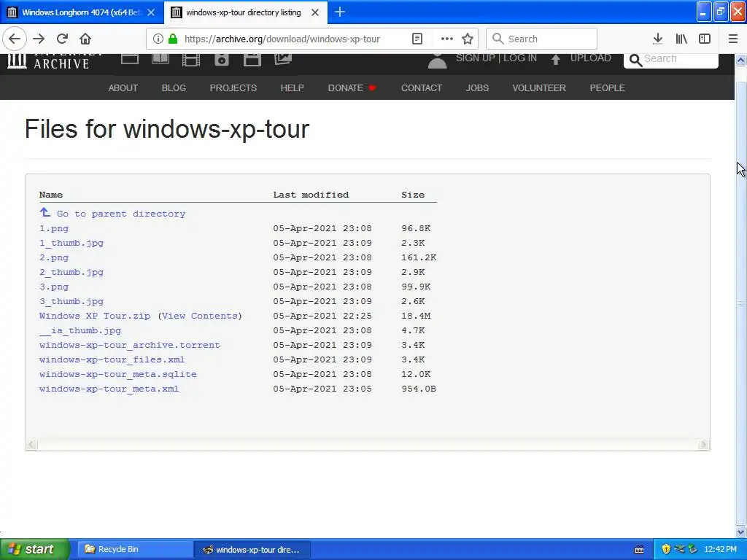Open the Firefox library icon
The height and width of the screenshot is (560, 747).
click(x=681, y=39)
